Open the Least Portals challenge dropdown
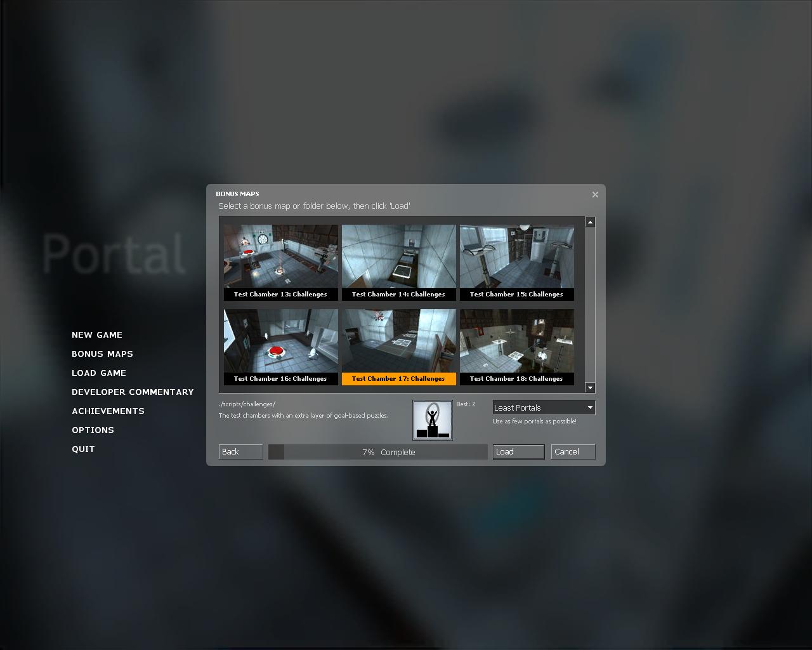Viewport: 812px width, 650px height. tap(544, 408)
